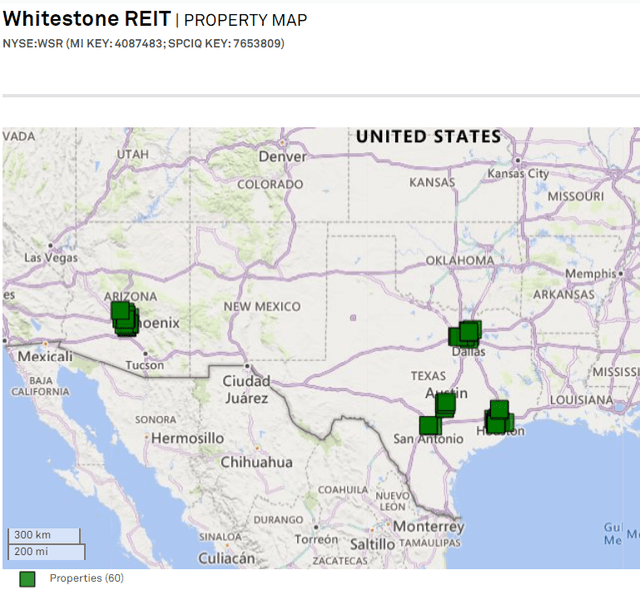Click the MISSOURI state label
Image resolution: width=640 pixels, height=590 pixels.
[576, 197]
